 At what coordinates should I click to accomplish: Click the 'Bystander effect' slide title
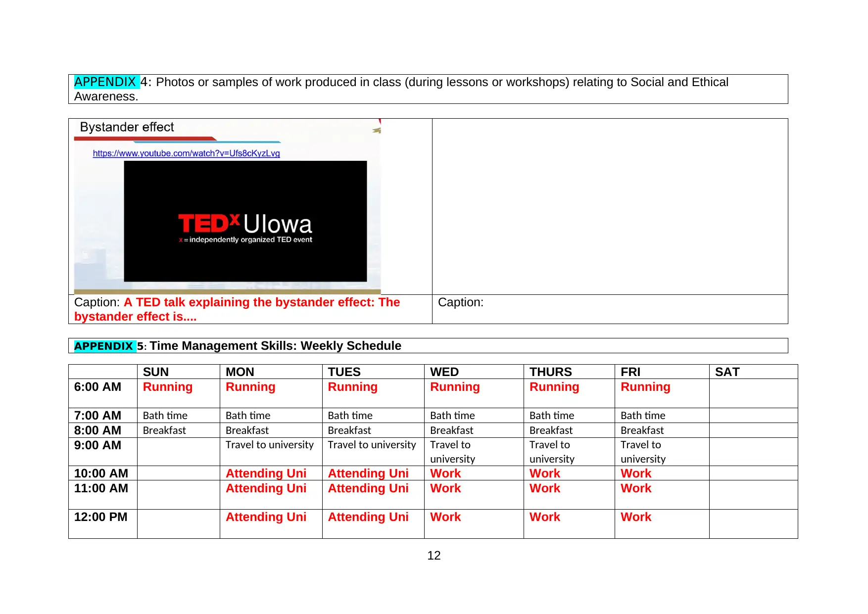coord(127,127)
